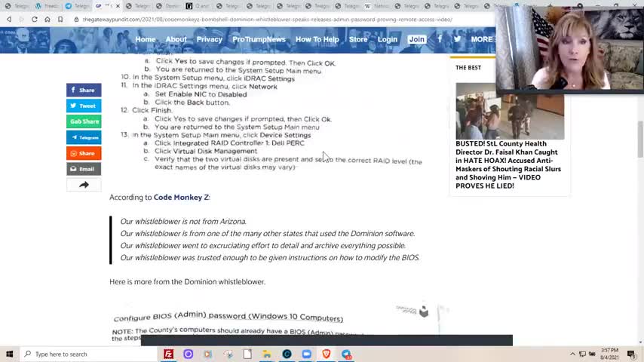The width and height of the screenshot is (644, 362).
Task: Click the Here is more from the Dominion whistleblower text
Action: click(187, 282)
